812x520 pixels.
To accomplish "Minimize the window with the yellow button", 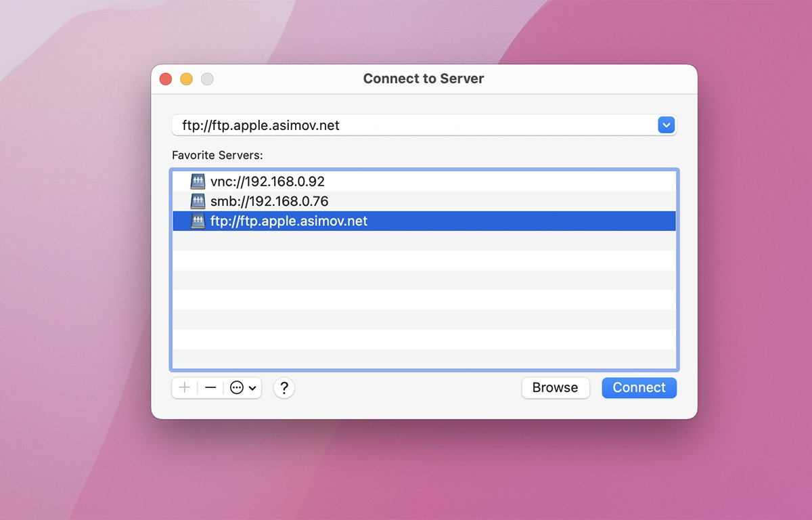I will (x=187, y=79).
